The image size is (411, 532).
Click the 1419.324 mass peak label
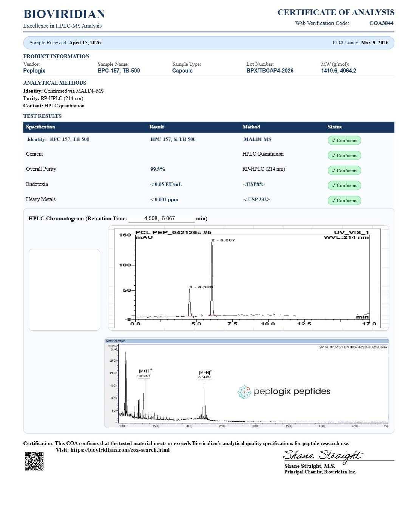(144, 376)
